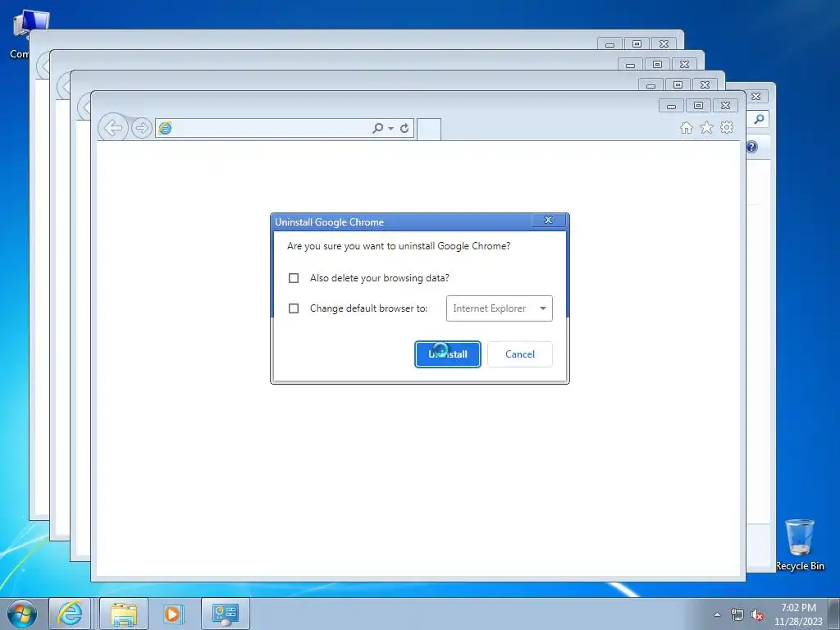Open the Home page icon

pos(687,127)
